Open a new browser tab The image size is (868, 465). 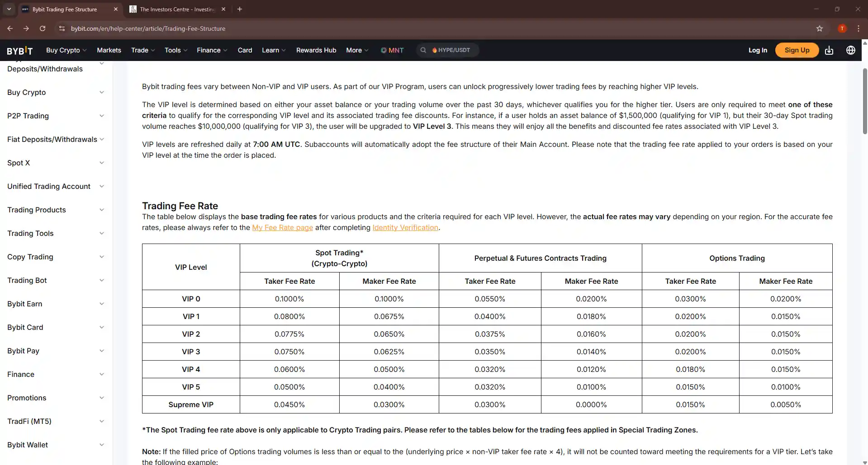(240, 9)
